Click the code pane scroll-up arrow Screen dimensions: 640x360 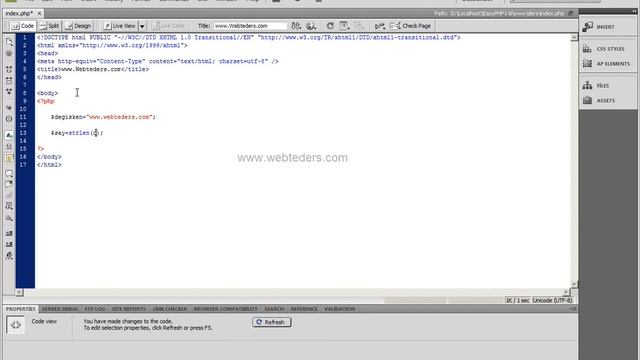(x=574, y=38)
